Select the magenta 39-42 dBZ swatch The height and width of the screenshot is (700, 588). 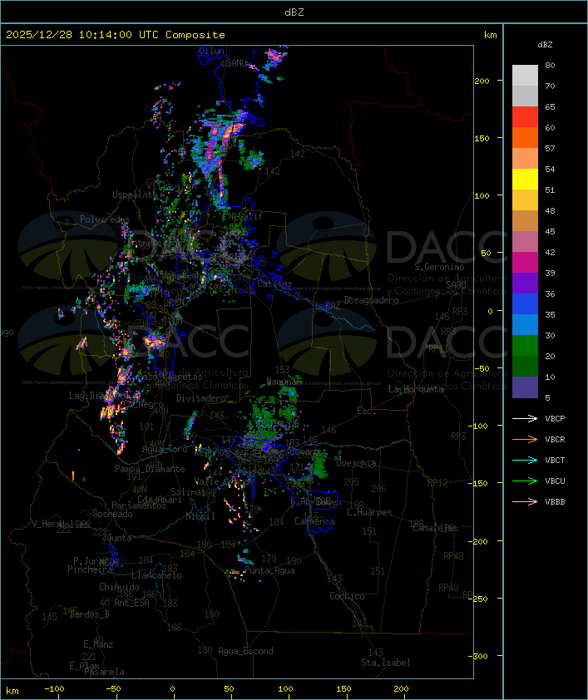point(525,263)
